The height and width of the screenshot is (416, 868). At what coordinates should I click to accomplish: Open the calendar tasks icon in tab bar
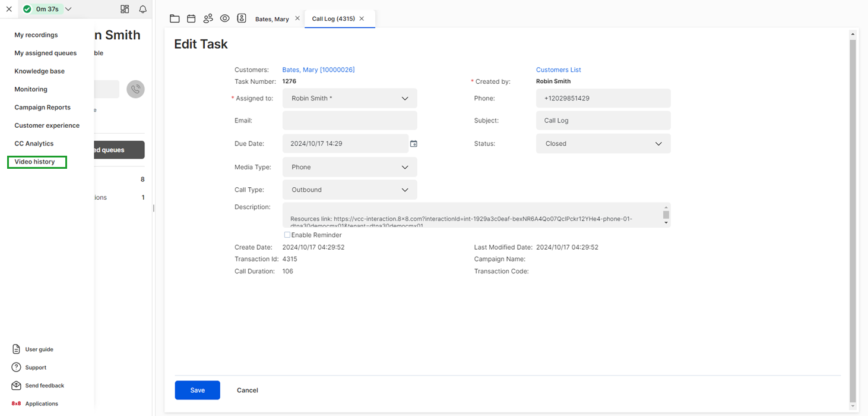[x=191, y=18]
